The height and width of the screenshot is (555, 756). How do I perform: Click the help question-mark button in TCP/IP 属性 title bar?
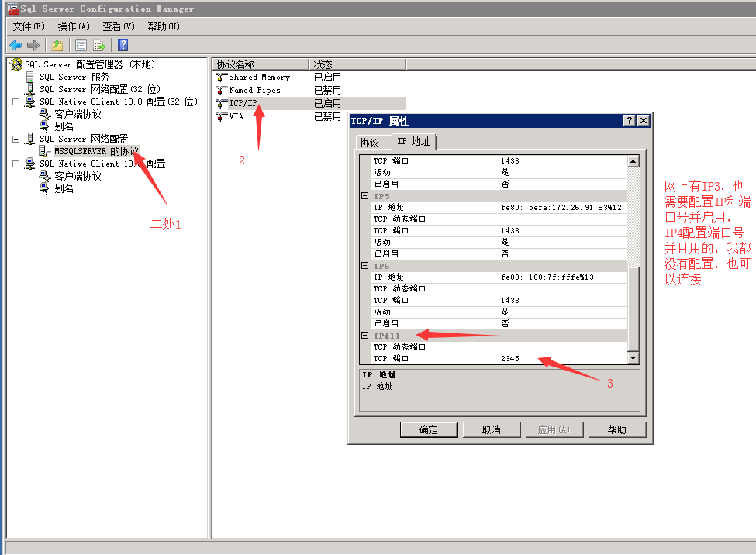629,121
